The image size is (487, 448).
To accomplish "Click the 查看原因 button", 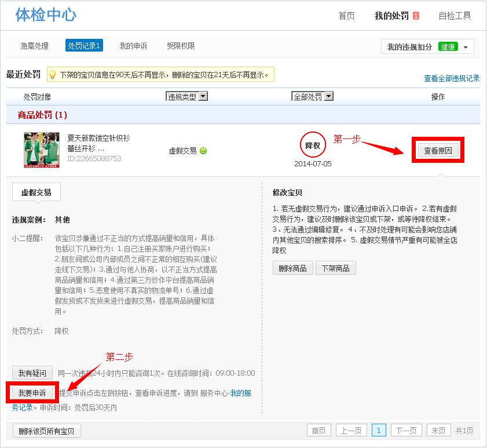I will click(438, 151).
